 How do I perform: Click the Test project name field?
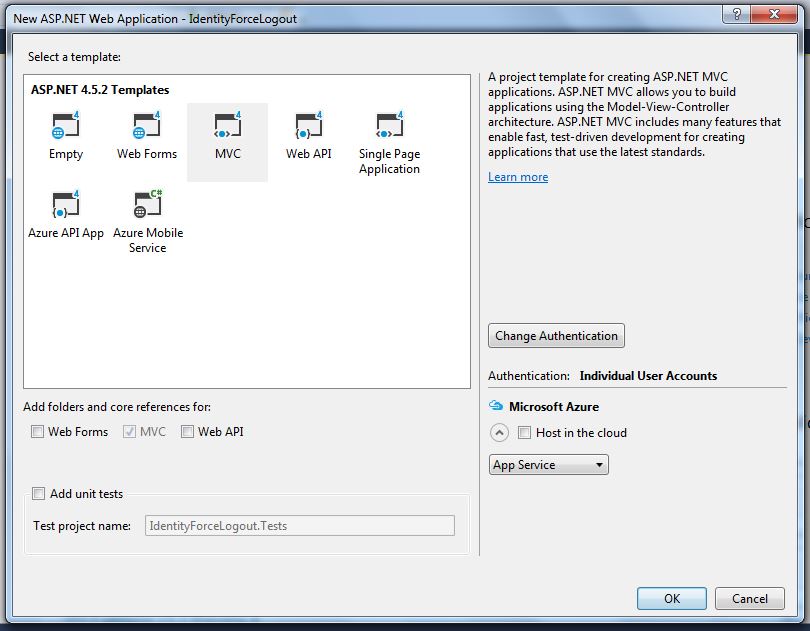pos(300,526)
